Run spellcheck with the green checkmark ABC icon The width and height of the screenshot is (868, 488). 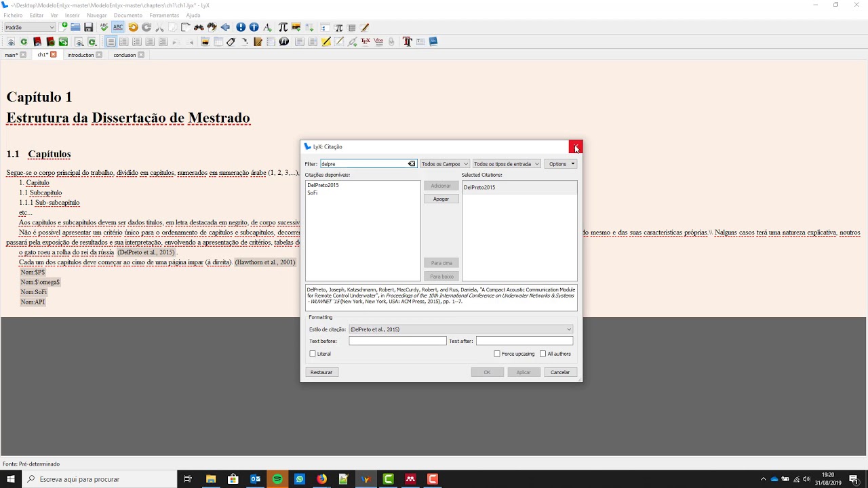[x=104, y=27]
